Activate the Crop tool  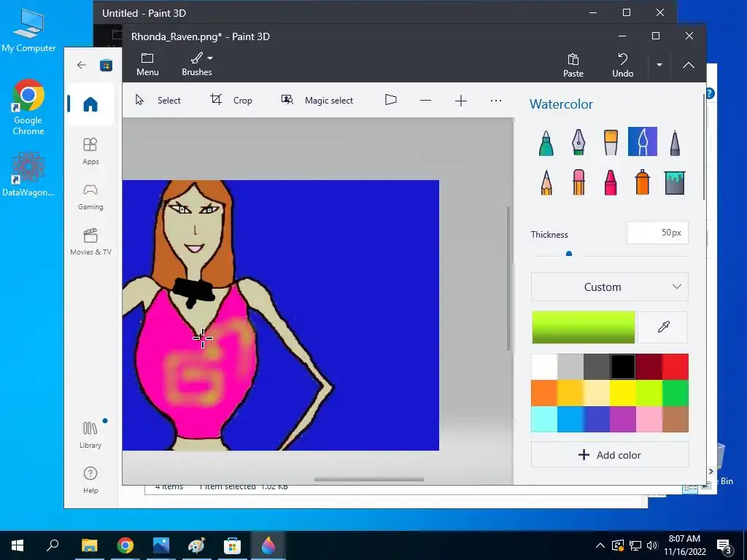tap(231, 101)
